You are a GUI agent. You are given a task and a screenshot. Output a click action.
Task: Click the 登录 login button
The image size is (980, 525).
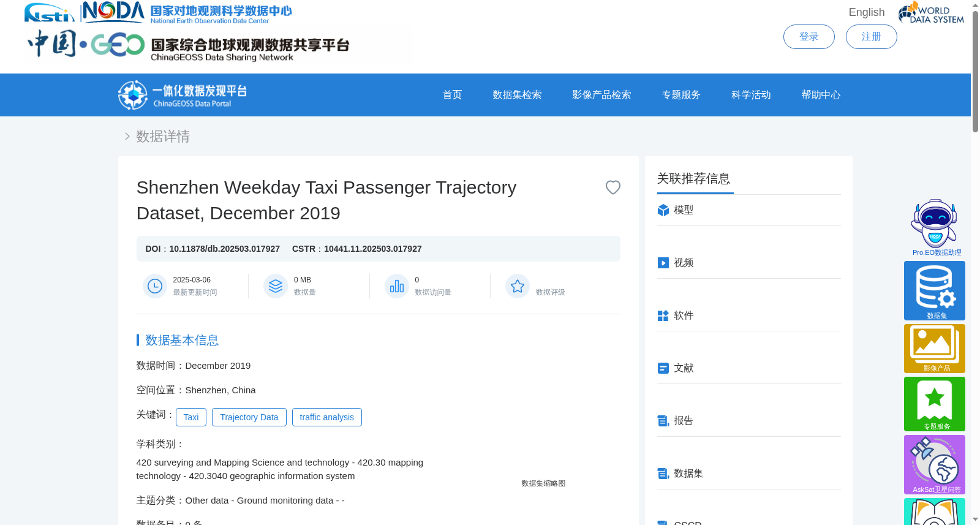click(x=809, y=37)
